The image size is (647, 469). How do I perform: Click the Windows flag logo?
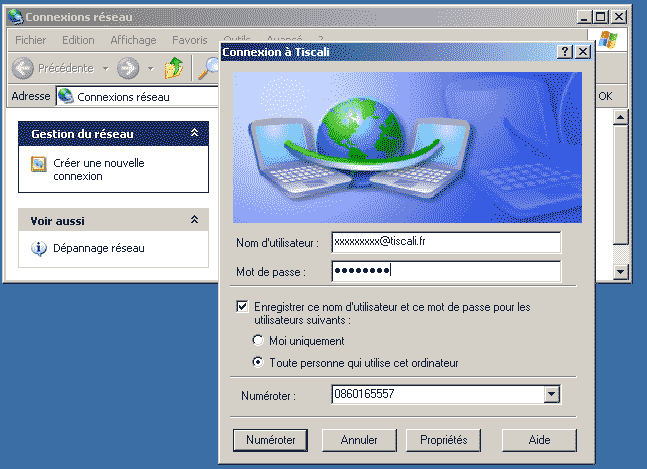pyautogui.click(x=608, y=40)
